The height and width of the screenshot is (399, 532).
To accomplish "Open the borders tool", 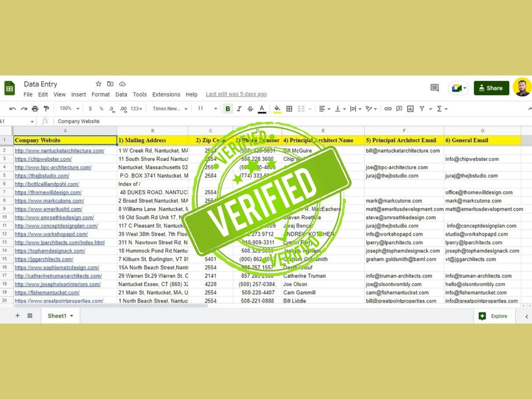I will coord(289,109).
